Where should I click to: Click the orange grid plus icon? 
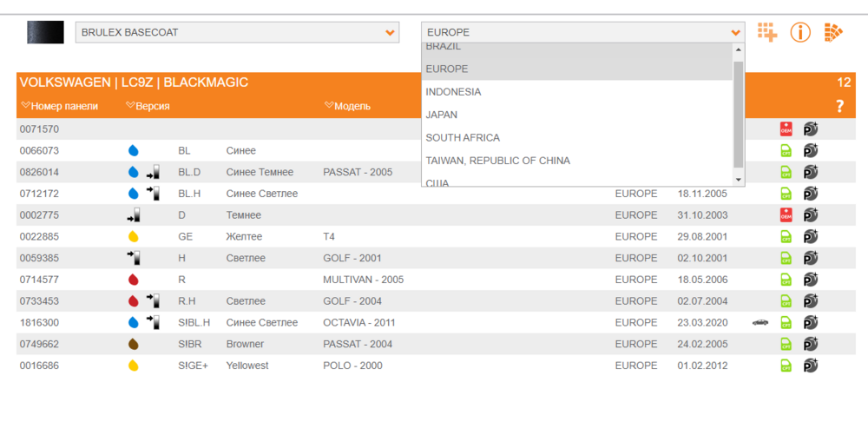pyautogui.click(x=767, y=32)
